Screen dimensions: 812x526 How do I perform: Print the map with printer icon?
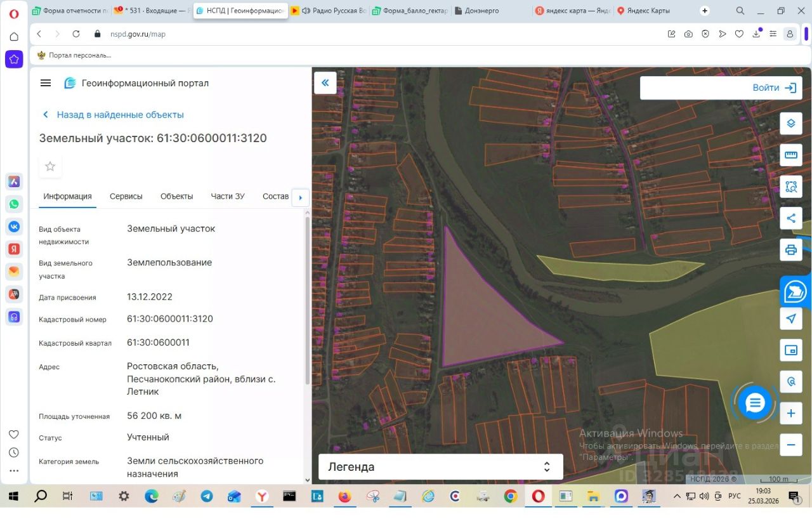tap(790, 250)
